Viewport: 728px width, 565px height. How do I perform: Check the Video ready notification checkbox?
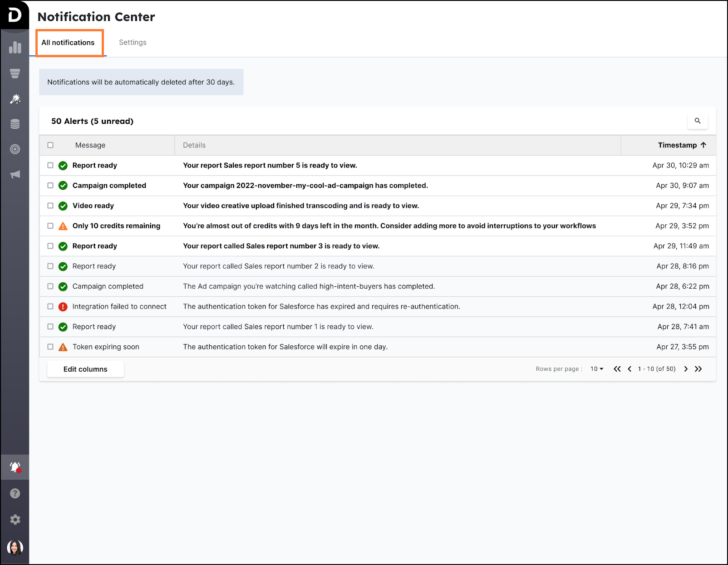click(x=50, y=206)
